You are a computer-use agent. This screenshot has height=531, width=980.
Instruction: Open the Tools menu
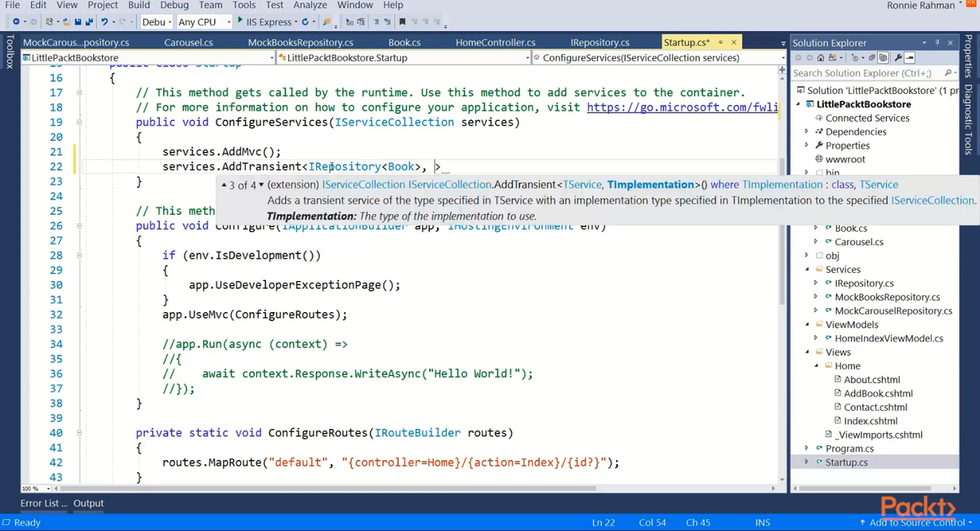pos(244,5)
